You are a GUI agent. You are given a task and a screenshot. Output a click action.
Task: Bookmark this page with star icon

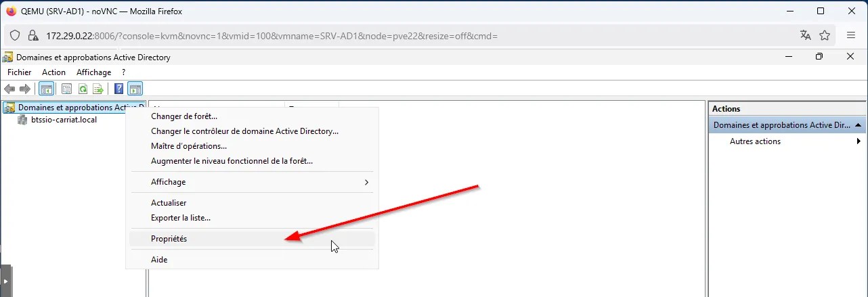pos(825,35)
